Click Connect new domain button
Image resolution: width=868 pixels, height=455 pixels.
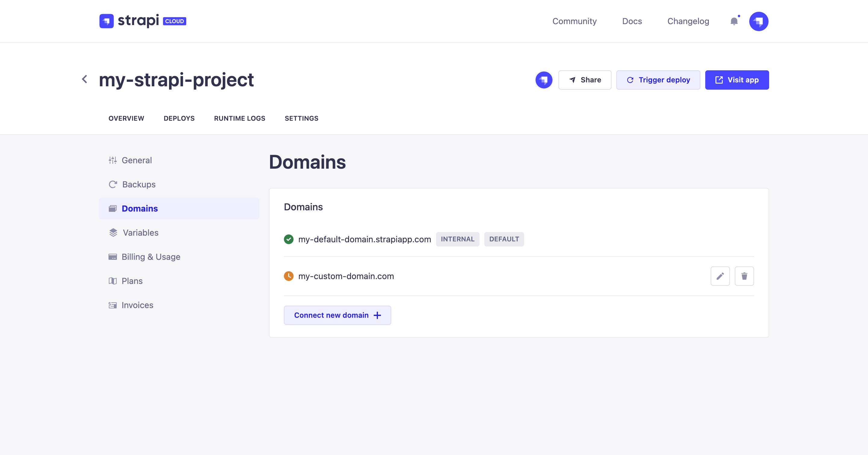[337, 315]
